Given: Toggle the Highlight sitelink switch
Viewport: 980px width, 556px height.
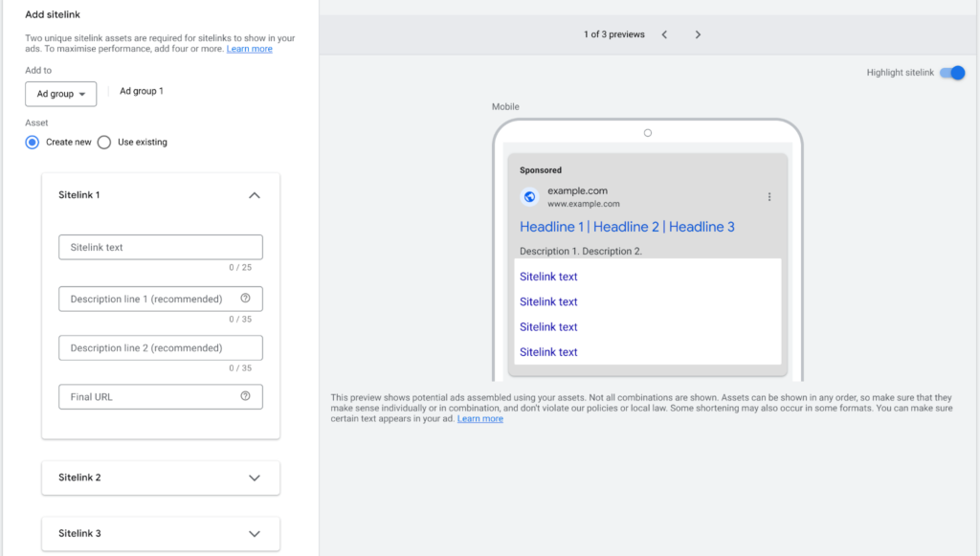Looking at the screenshot, I should pyautogui.click(x=952, y=73).
